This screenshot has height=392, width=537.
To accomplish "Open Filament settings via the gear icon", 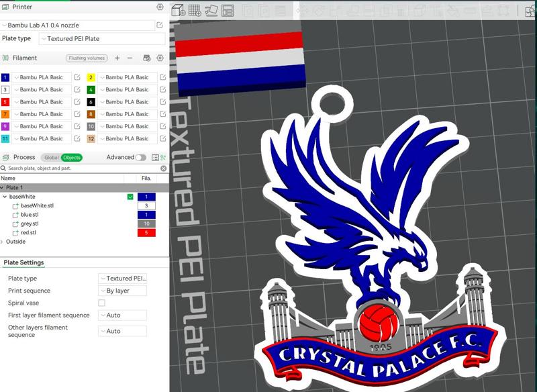I will (159, 58).
